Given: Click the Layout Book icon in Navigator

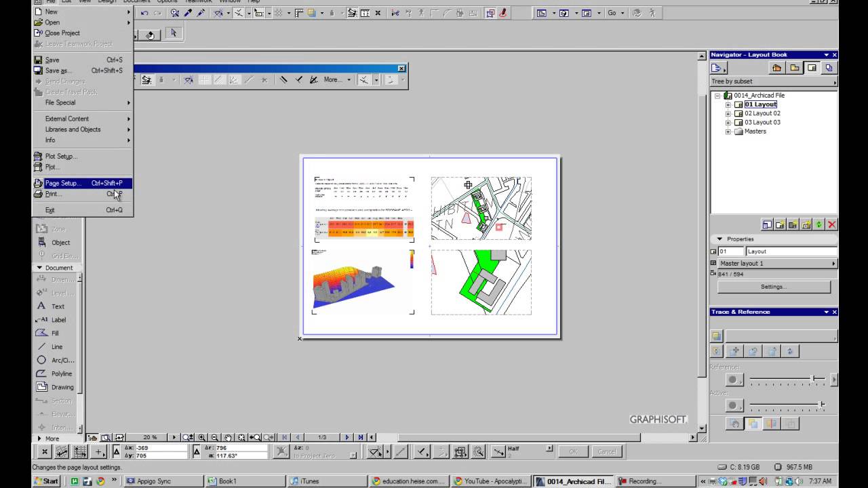Looking at the screenshot, I should click(x=812, y=68).
